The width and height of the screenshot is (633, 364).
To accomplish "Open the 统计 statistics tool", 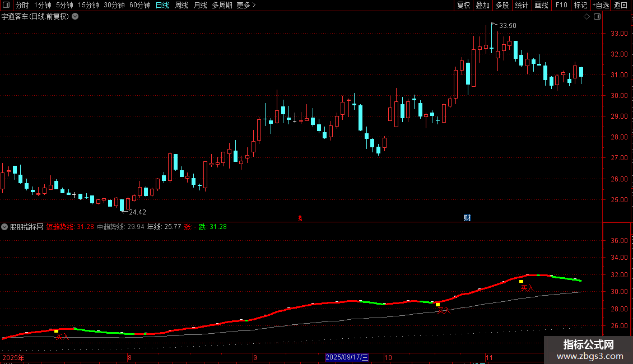I will point(522,5).
